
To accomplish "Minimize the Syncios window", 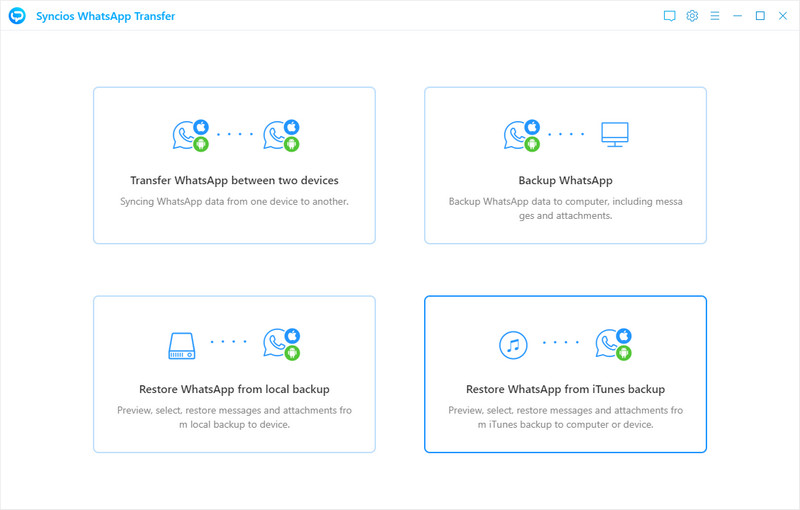I will pos(737,16).
